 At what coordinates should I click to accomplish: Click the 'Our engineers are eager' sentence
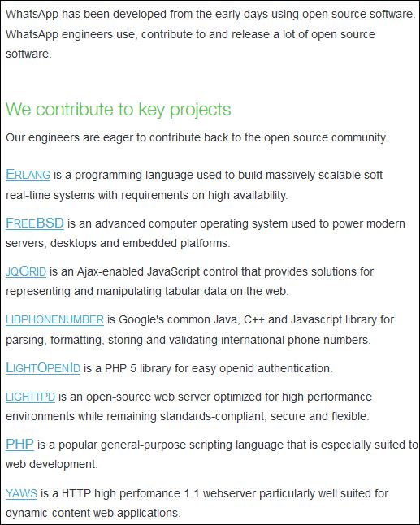197,137
